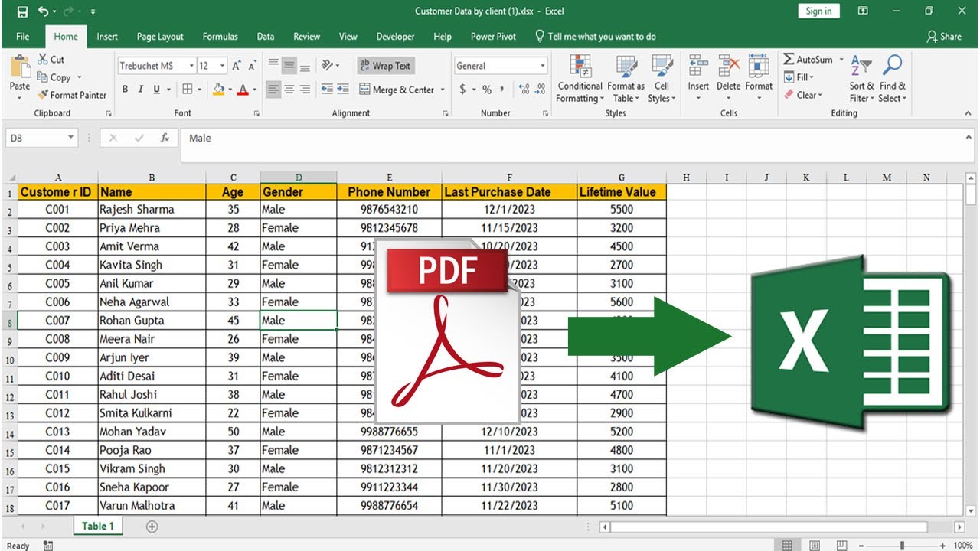Align text to the right
The image size is (980, 551).
point(305,90)
